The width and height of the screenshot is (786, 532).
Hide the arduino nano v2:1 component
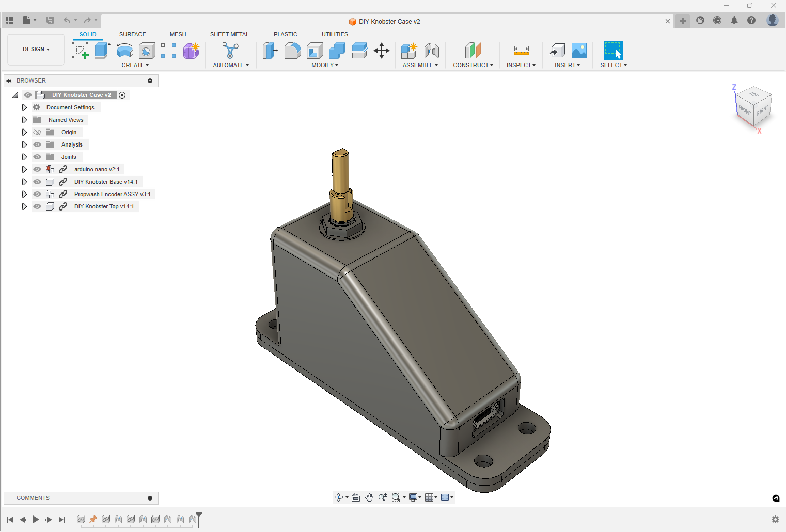(x=37, y=169)
